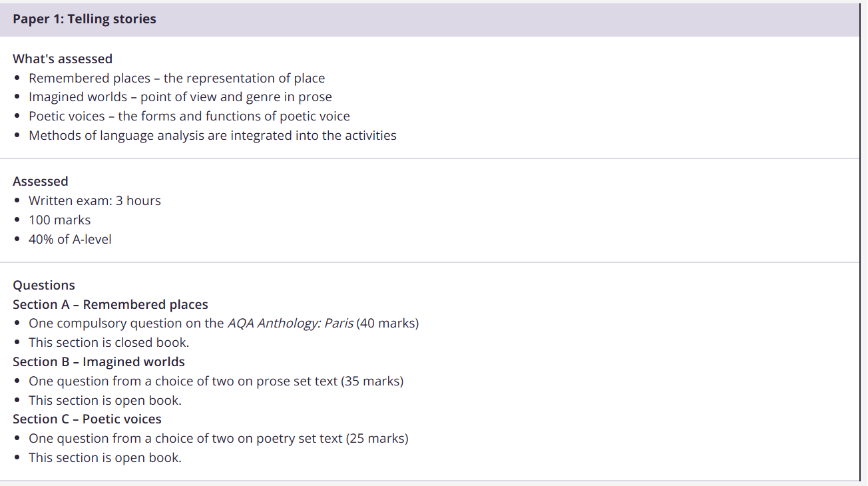Click the italic "AQA Anthology: Paris" text

(290, 324)
